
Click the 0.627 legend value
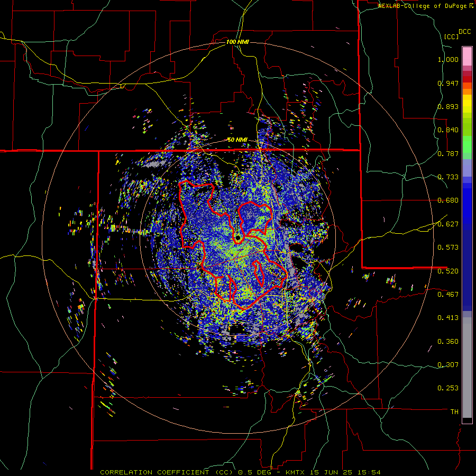[448, 224]
